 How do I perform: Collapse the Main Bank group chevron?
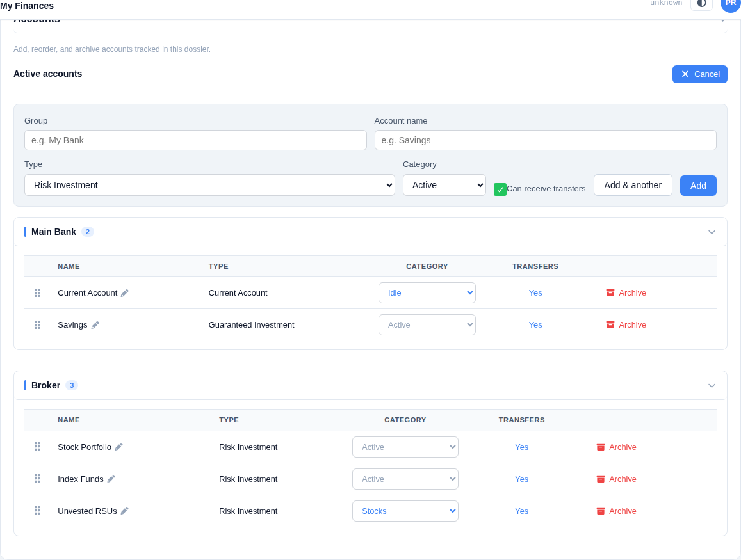pos(712,232)
